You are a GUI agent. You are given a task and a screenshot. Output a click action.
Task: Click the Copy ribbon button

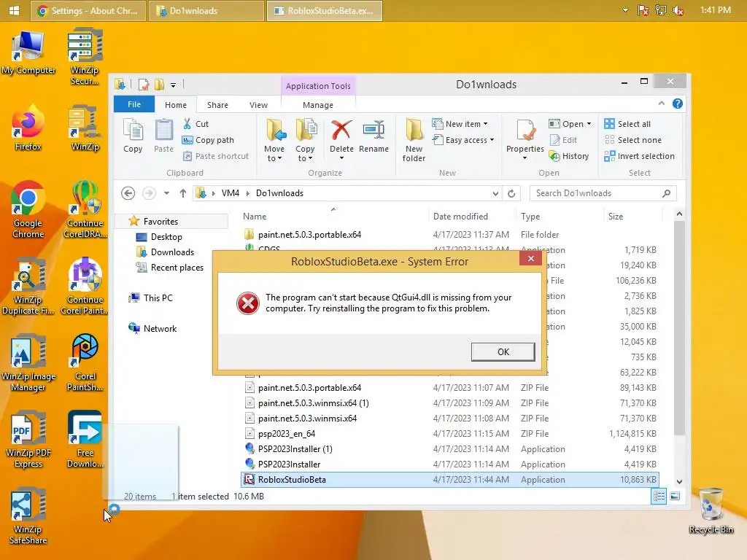133,136
